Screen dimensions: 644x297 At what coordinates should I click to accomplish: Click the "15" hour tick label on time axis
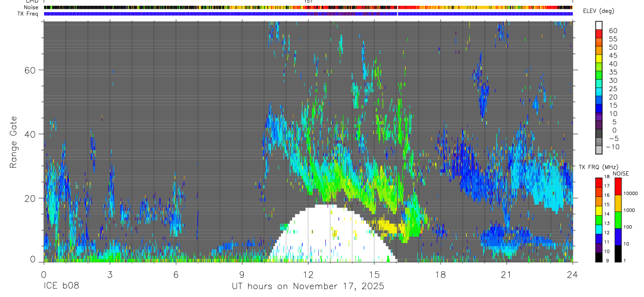[374, 274]
